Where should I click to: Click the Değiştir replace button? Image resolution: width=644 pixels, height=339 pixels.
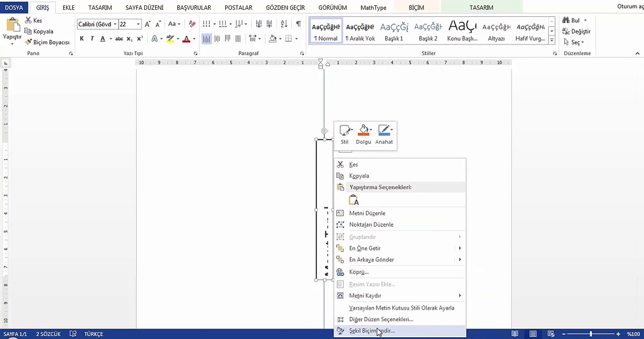coord(576,31)
